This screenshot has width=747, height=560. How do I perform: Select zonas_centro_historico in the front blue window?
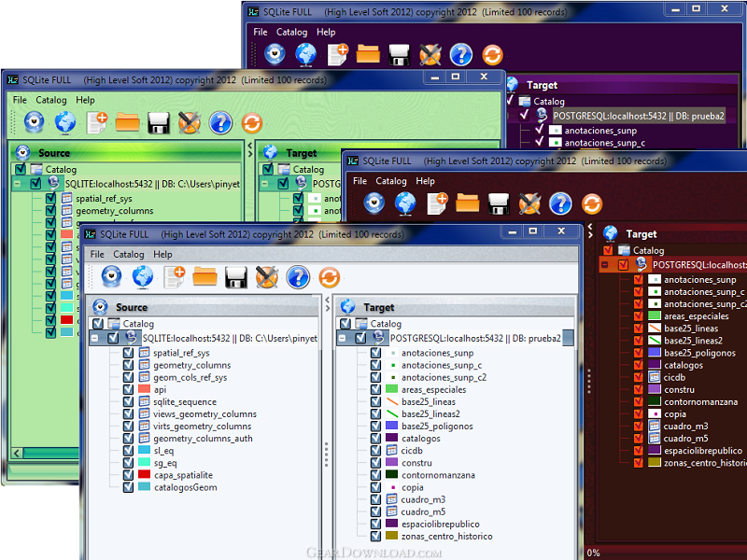446,536
